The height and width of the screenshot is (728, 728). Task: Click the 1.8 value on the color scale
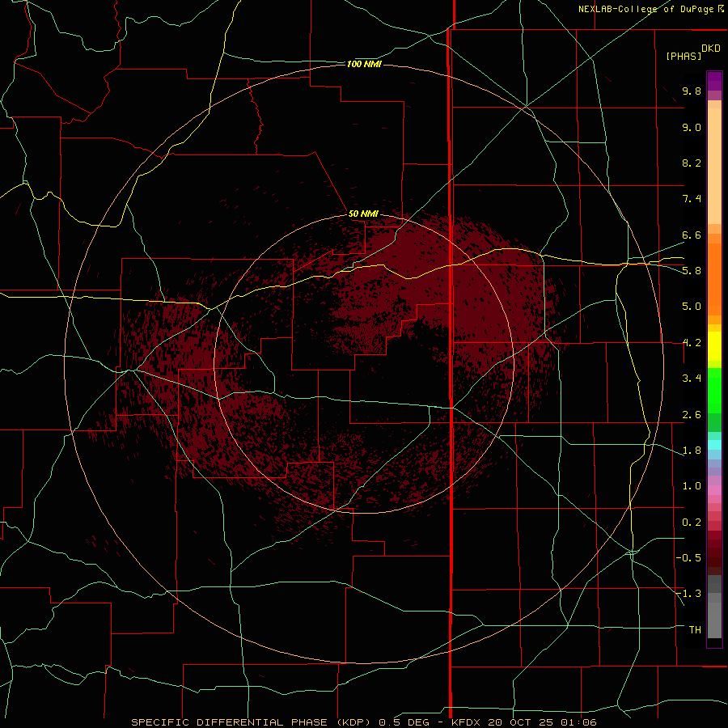692,451
